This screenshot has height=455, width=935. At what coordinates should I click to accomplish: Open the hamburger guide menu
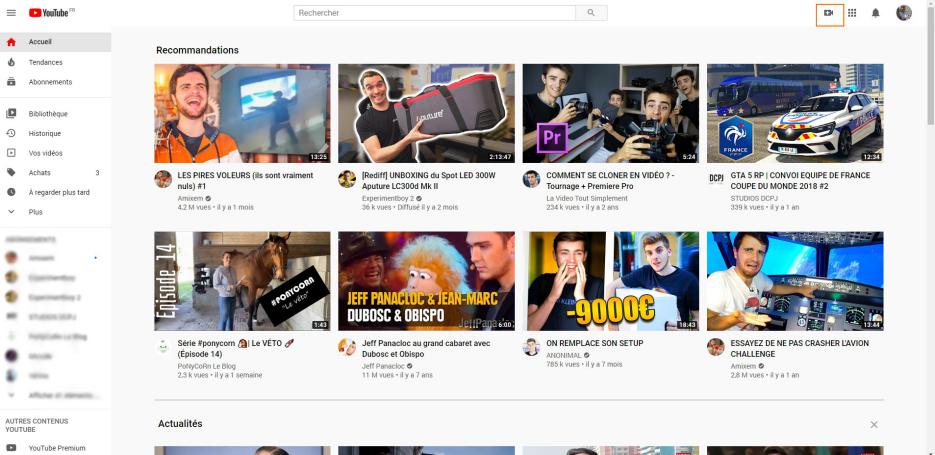pos(11,13)
